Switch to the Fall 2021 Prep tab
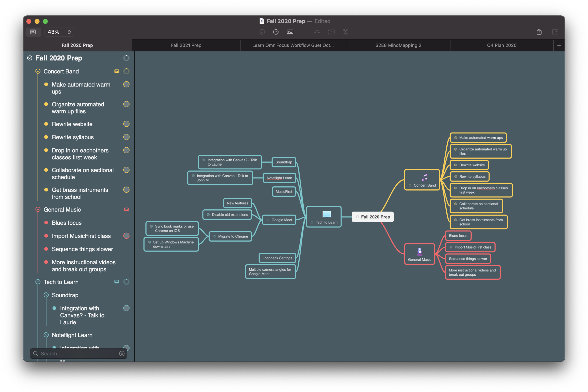The image size is (588, 392). (x=186, y=45)
